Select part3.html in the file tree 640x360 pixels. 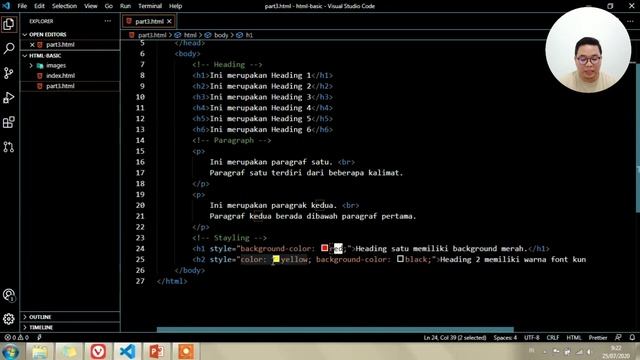click(60, 86)
